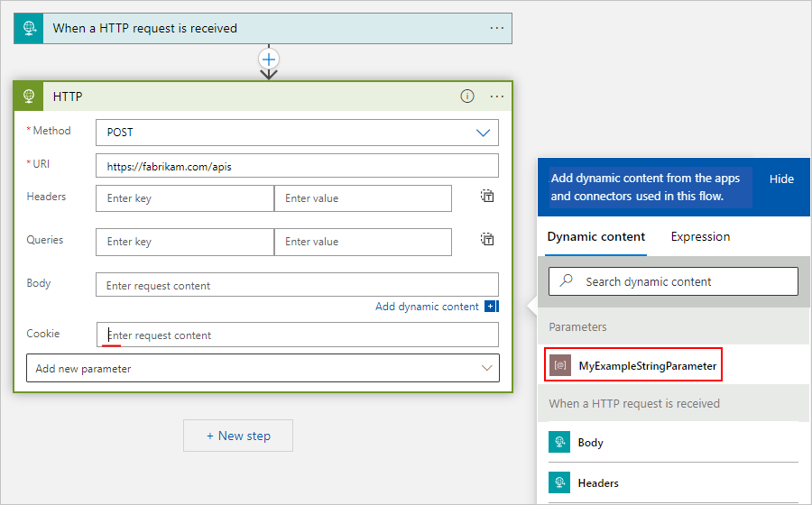The height and width of the screenshot is (505, 812).
Task: Click the HTTP trigger icon
Action: (30, 28)
